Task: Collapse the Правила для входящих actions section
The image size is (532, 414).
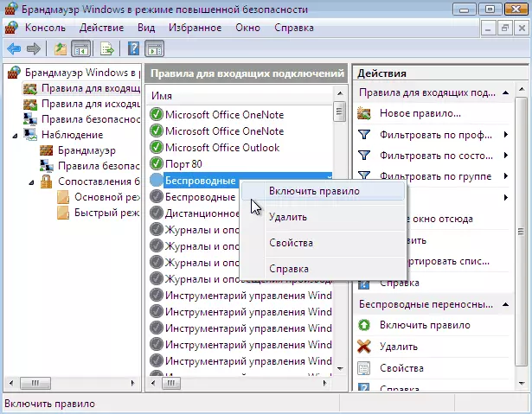Action: tap(507, 92)
